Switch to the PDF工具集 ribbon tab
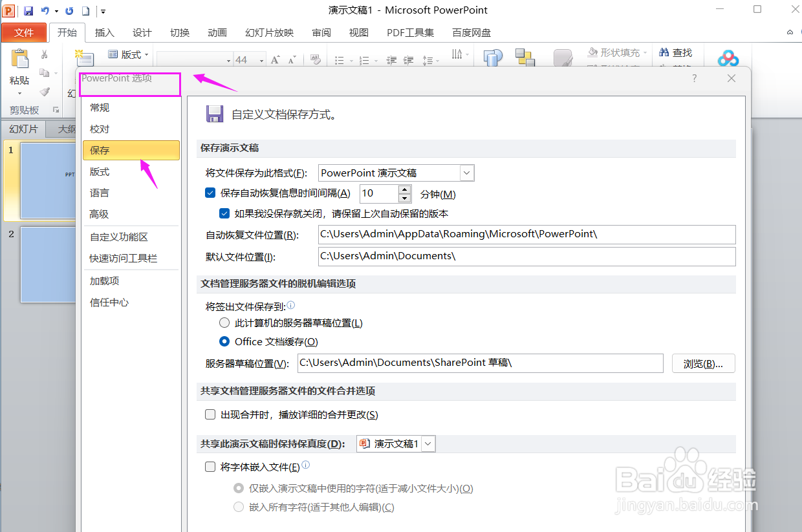This screenshot has height=532, width=802. [410, 33]
